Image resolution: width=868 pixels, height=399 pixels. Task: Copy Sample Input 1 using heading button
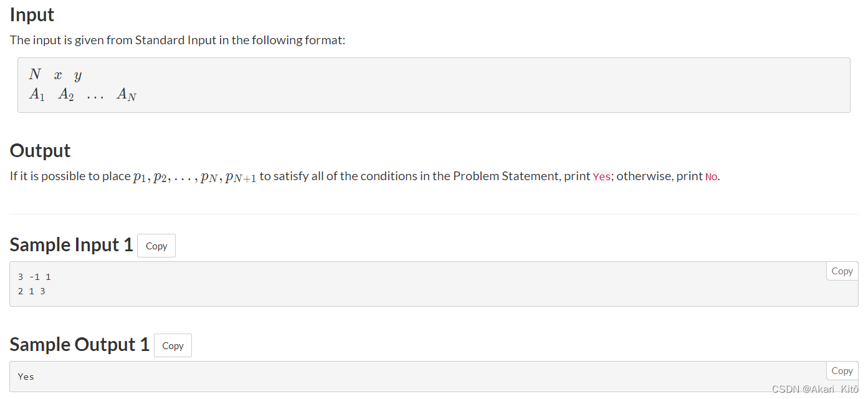coord(156,246)
